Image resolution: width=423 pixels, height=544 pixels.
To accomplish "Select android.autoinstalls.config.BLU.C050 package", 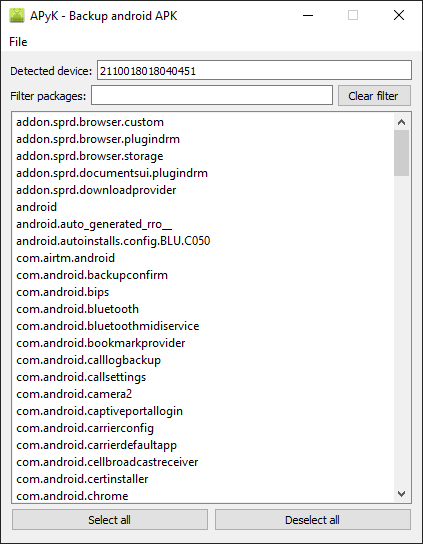I will point(203,241).
